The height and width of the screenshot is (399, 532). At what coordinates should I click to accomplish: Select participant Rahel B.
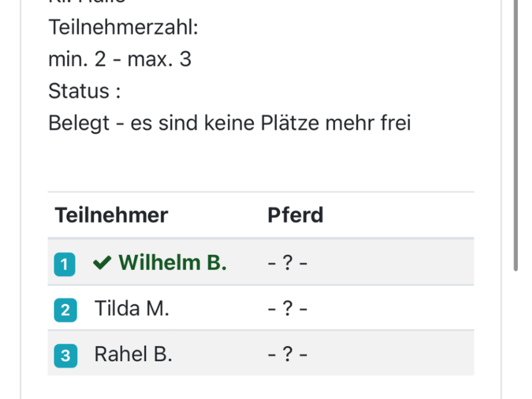pyautogui.click(x=133, y=354)
